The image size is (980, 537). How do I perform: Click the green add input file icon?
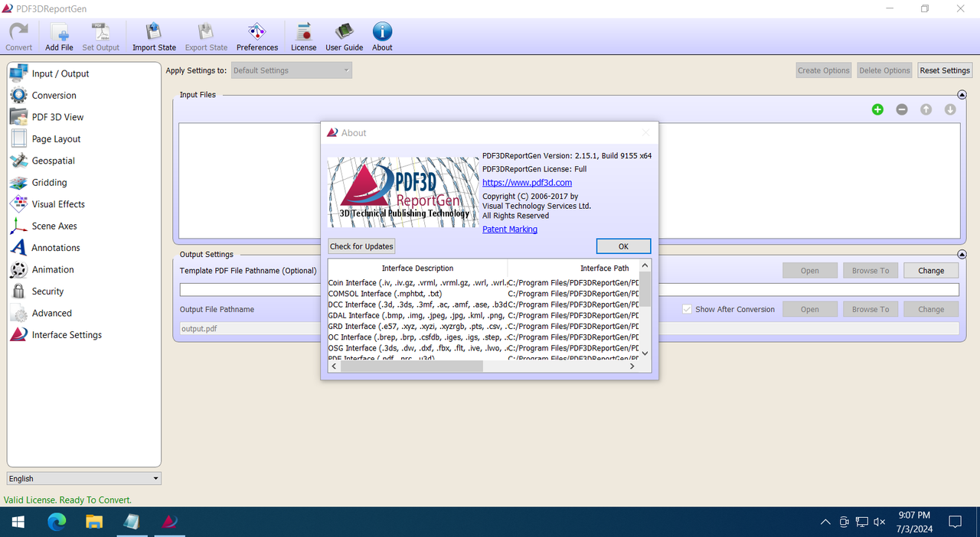(877, 109)
